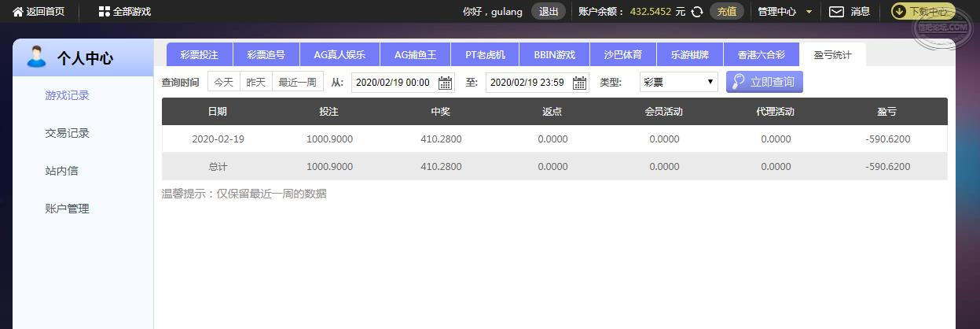Click the 会员活动 column header

(x=664, y=112)
